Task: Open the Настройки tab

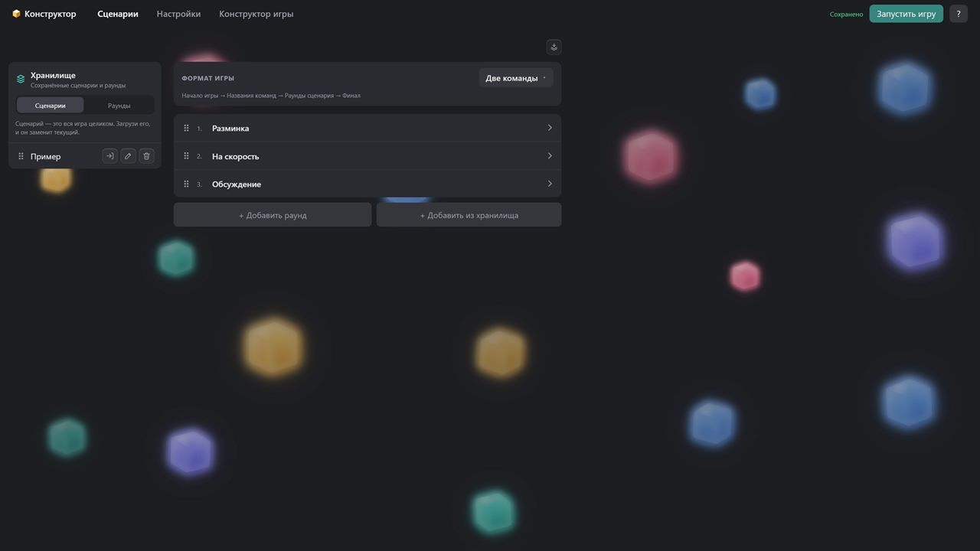Action: pos(178,14)
